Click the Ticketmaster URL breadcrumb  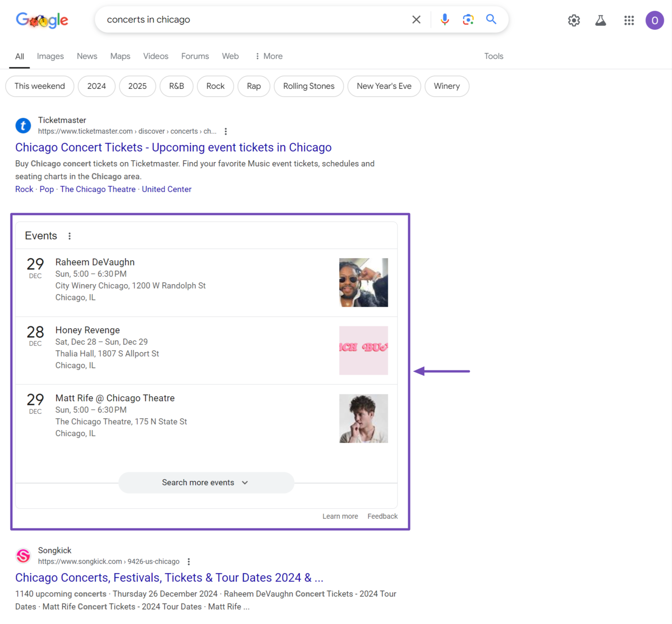click(x=127, y=132)
